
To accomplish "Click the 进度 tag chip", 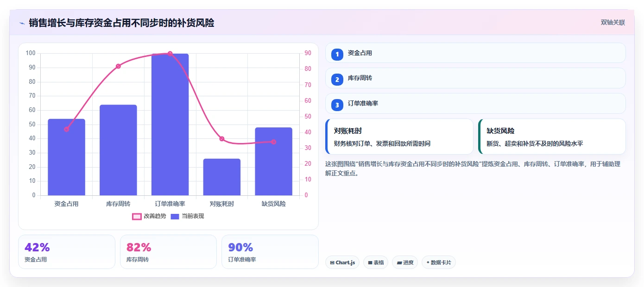I will point(405,262).
